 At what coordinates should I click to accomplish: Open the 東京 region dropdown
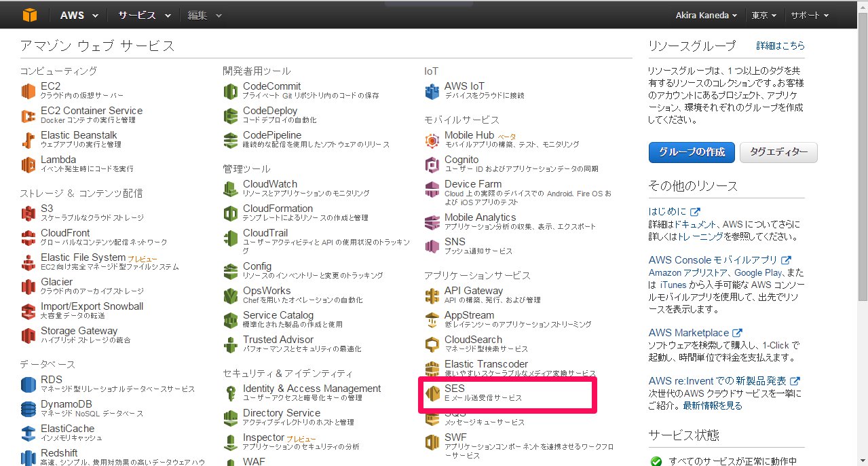click(x=763, y=15)
